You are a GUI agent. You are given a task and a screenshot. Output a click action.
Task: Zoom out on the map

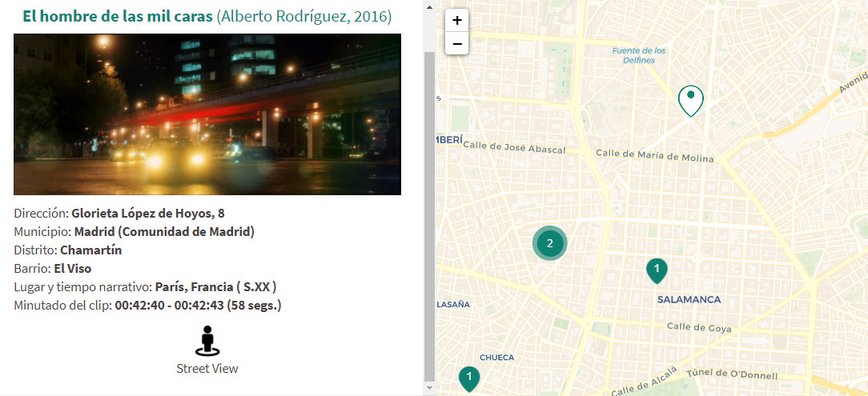[x=456, y=43]
